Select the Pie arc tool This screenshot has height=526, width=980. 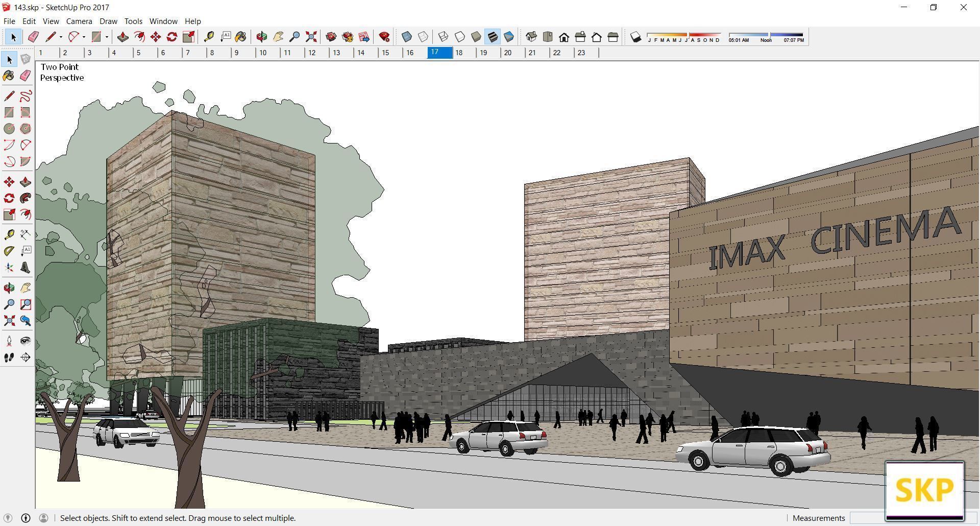(x=25, y=161)
